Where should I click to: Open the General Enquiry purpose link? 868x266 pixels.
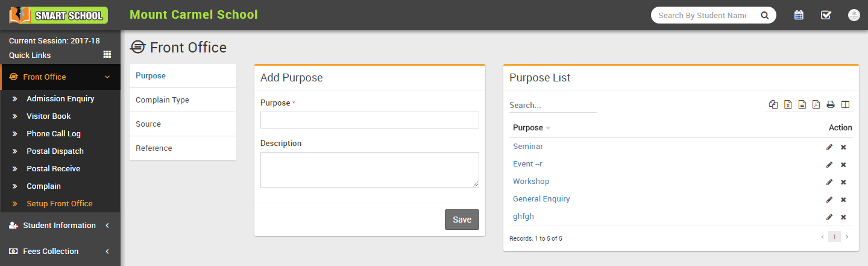click(541, 199)
